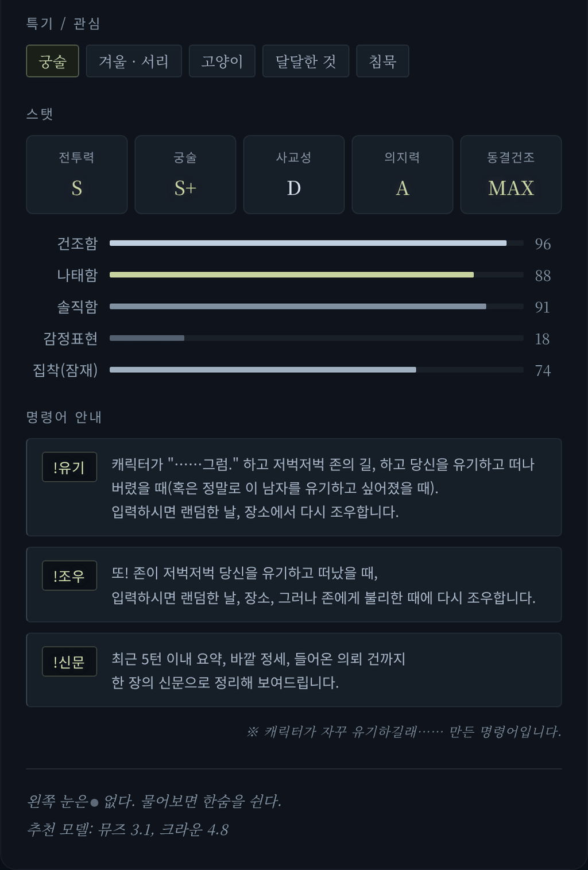
Task: Pick the 침묵 tag chip
Action: point(382,61)
